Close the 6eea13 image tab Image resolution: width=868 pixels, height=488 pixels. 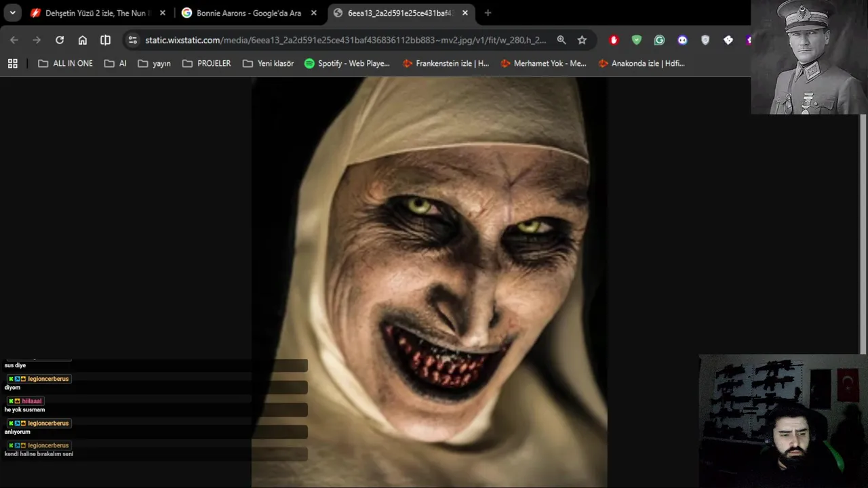coord(465,13)
